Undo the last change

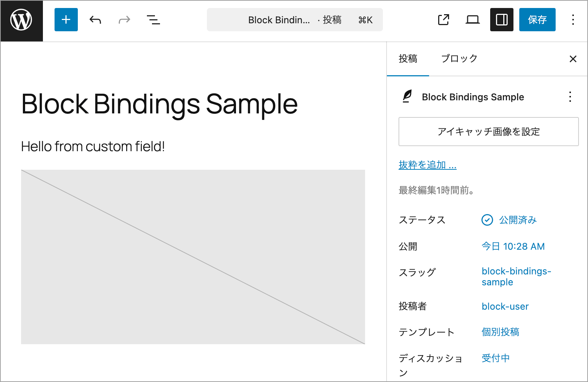coord(95,20)
